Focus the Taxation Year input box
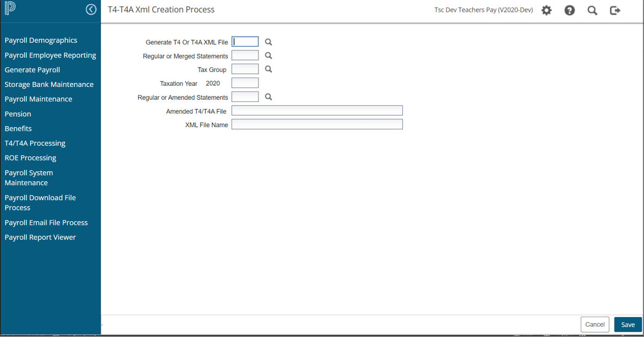The height and width of the screenshot is (337, 644). pos(245,83)
